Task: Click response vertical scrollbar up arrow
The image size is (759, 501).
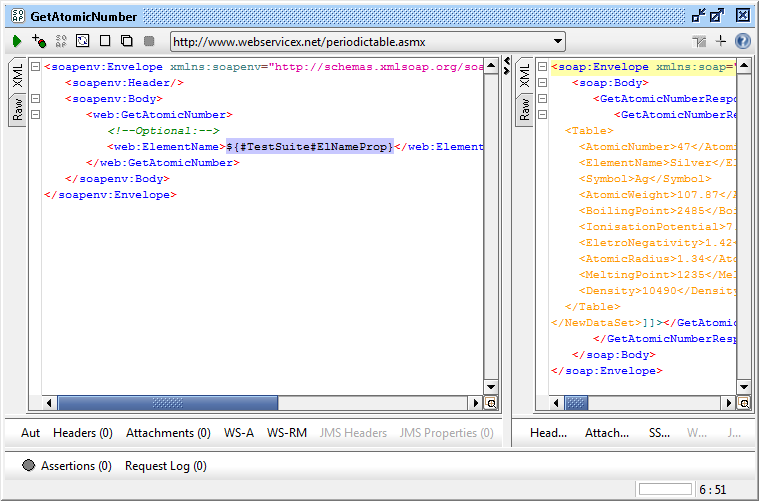Action: [744, 65]
